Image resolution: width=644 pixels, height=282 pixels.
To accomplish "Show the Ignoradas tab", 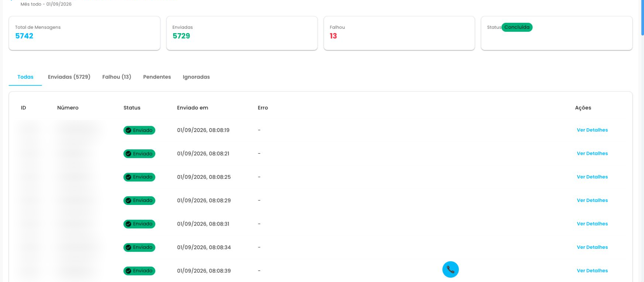I will point(196,77).
